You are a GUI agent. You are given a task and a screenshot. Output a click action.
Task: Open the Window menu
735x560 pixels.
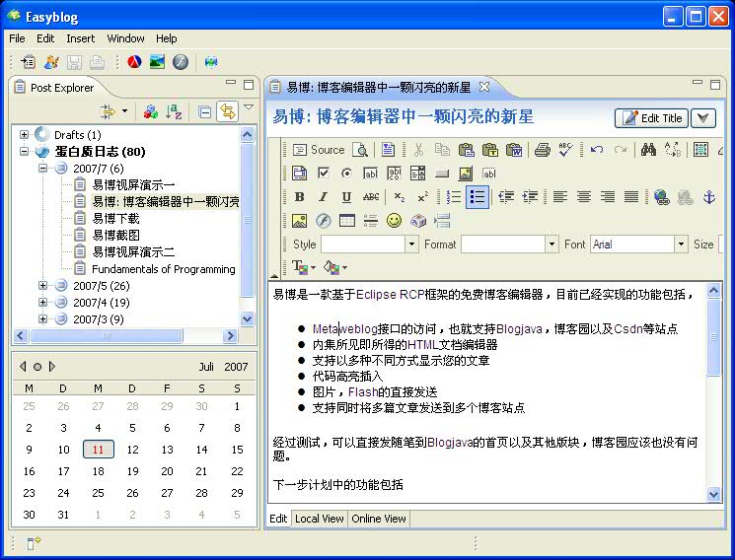[x=125, y=38]
